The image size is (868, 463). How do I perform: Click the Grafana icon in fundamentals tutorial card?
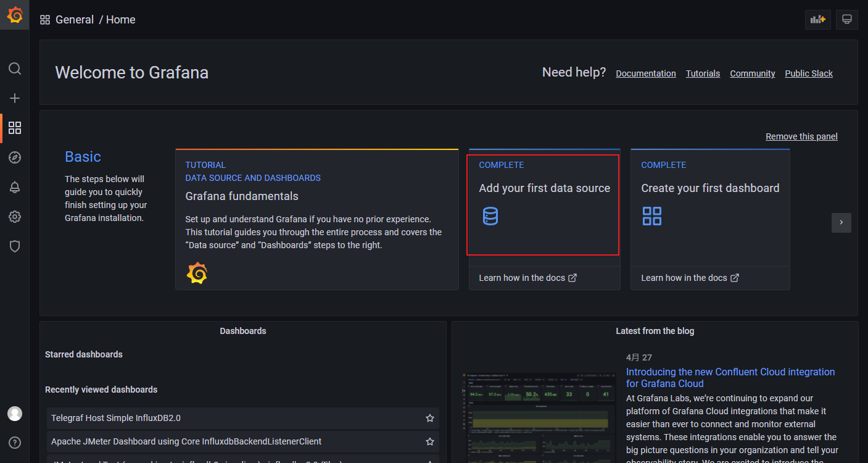(x=197, y=273)
